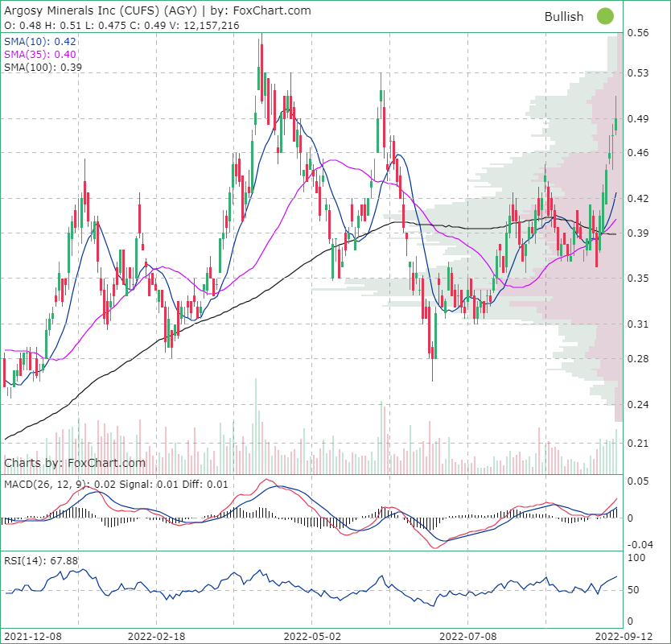The width and height of the screenshot is (671, 644).
Task: Open the Charts by: FoxChart.com watermark link
Action: (x=73, y=463)
